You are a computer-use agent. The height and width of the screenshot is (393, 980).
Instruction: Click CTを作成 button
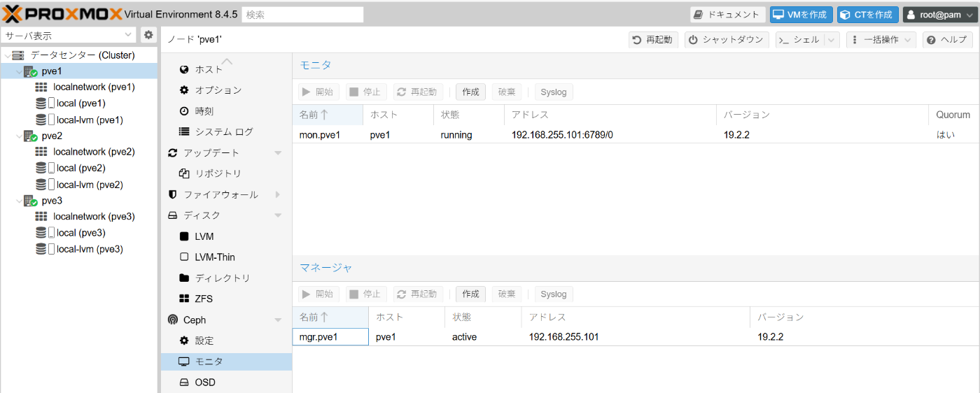(868, 15)
